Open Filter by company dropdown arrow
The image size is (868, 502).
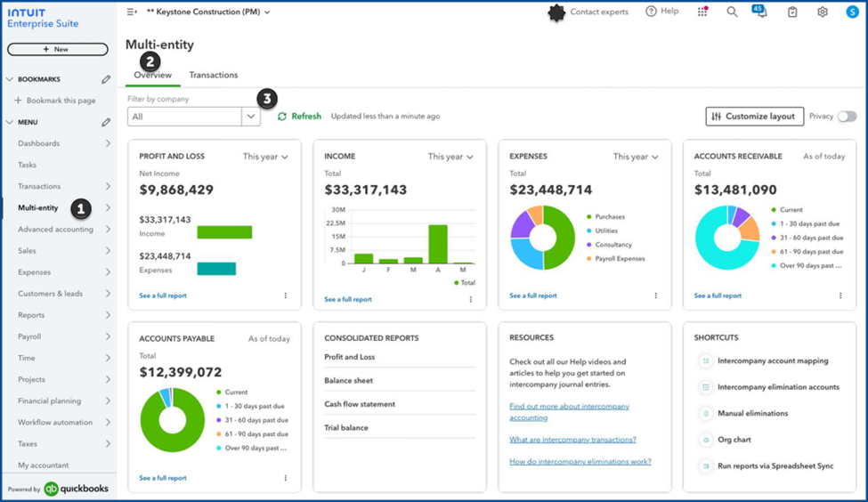pyautogui.click(x=251, y=117)
